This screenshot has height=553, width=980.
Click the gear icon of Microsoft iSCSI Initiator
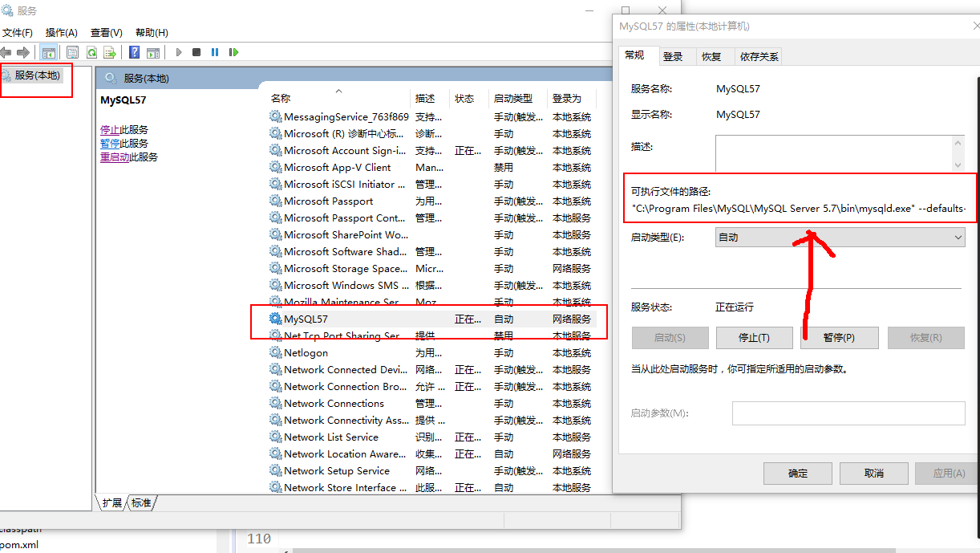click(x=276, y=184)
